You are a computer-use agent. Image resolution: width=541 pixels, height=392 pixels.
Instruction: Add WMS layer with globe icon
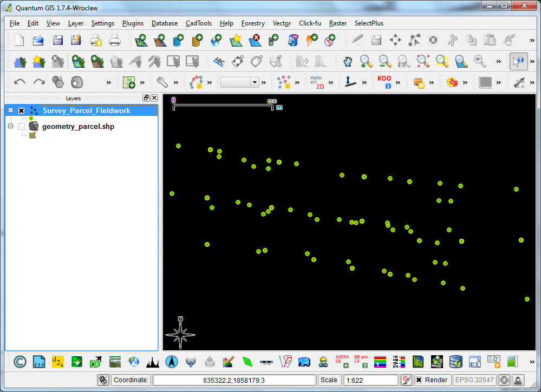pyautogui.click(x=216, y=41)
